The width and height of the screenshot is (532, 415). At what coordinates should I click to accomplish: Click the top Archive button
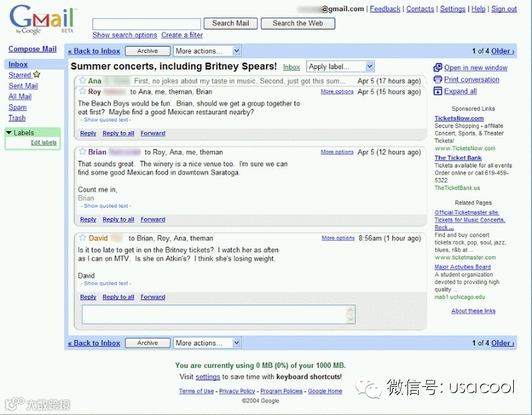coord(148,51)
